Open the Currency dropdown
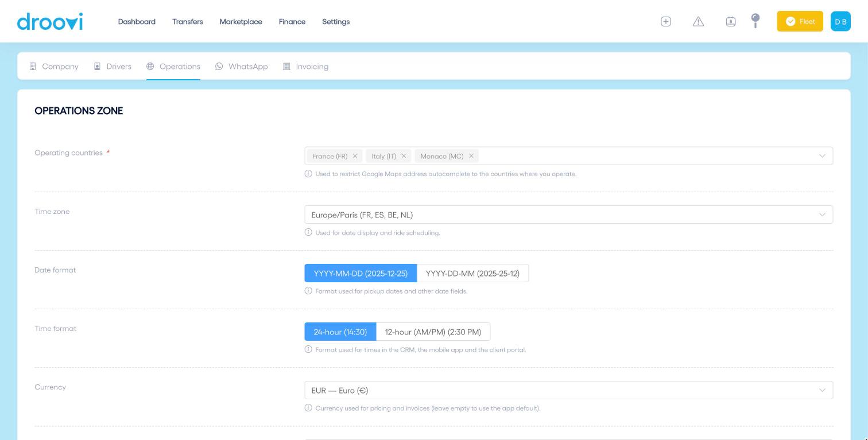The width and height of the screenshot is (868, 440). click(568, 390)
